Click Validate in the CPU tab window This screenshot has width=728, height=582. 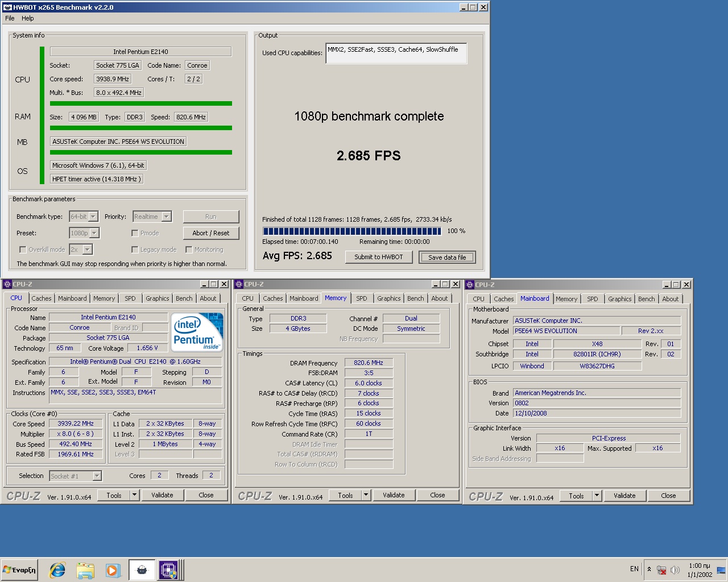click(162, 495)
